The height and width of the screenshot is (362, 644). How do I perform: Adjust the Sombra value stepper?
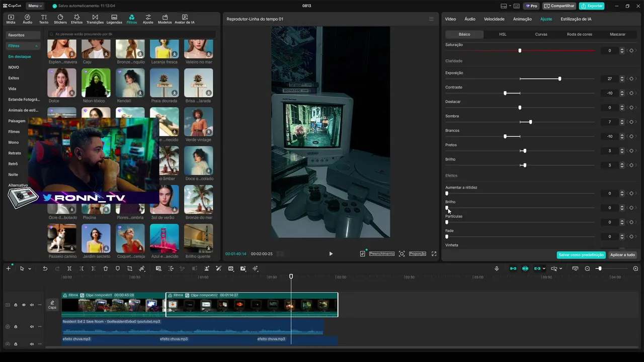622,122
